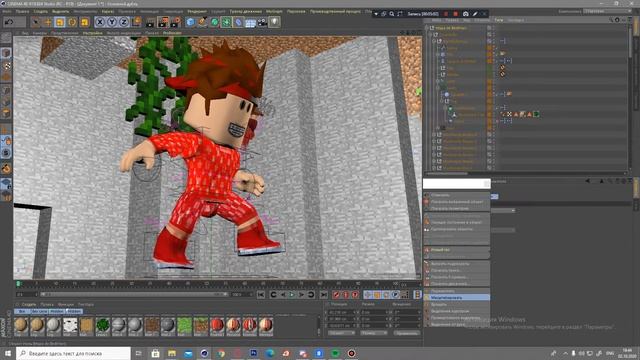Image resolution: width=640 pixels, height=360 pixels.
Task: Collapse the top root object in object tree
Action: click(x=427, y=28)
